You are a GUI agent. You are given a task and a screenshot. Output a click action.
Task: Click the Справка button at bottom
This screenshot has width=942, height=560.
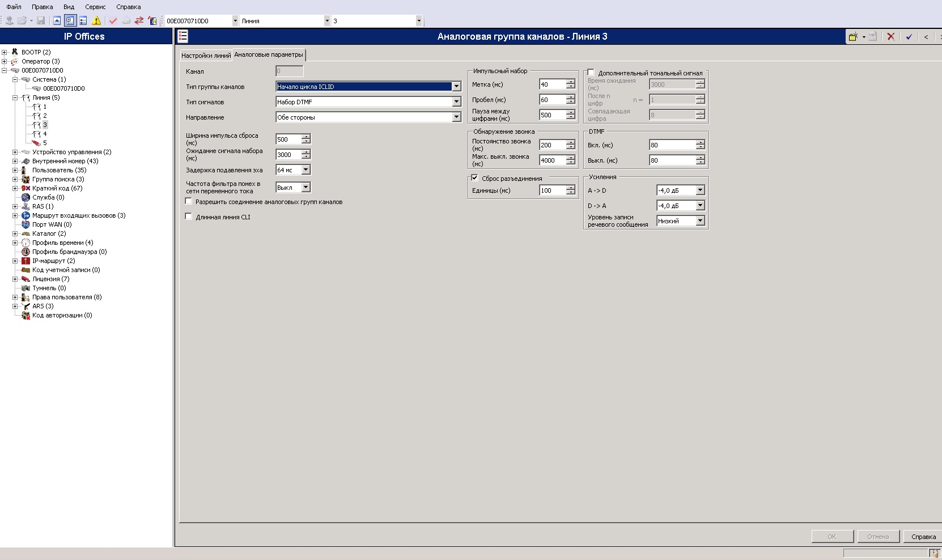[923, 537]
